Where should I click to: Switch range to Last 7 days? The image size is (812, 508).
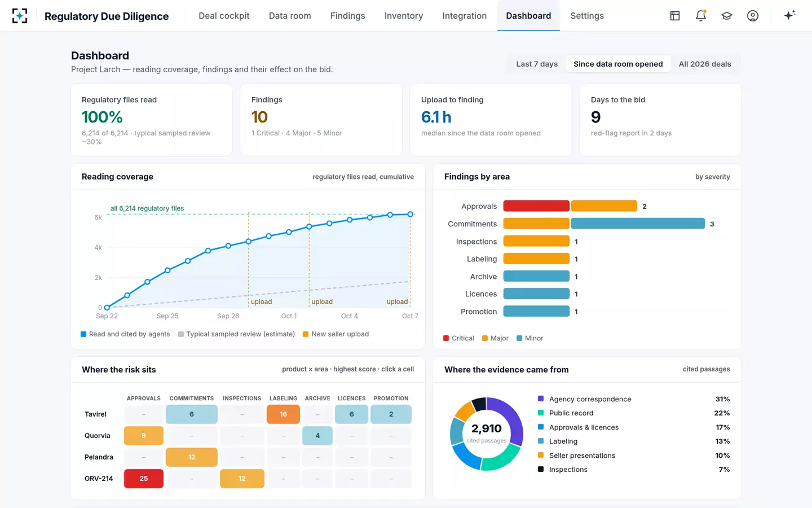[x=537, y=64]
